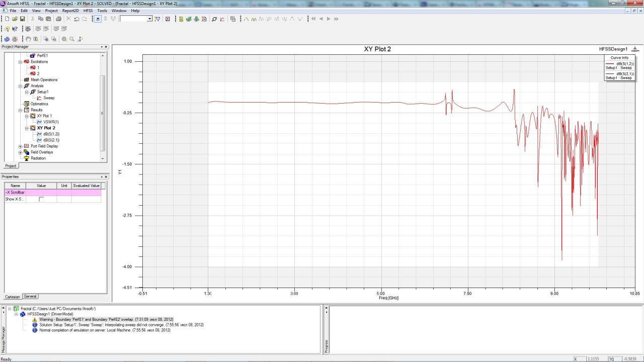
Task: Collapse the Excitations tree node
Action: tap(21, 62)
